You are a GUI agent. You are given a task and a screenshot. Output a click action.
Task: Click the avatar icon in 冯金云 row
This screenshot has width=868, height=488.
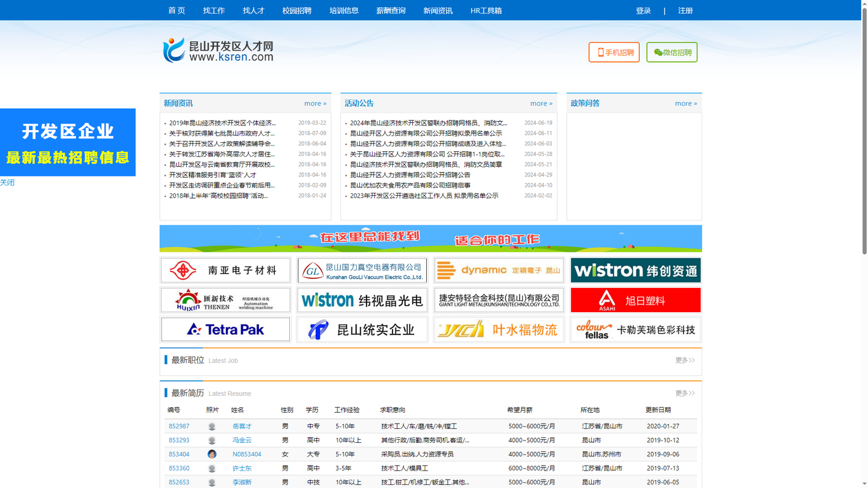point(212,440)
